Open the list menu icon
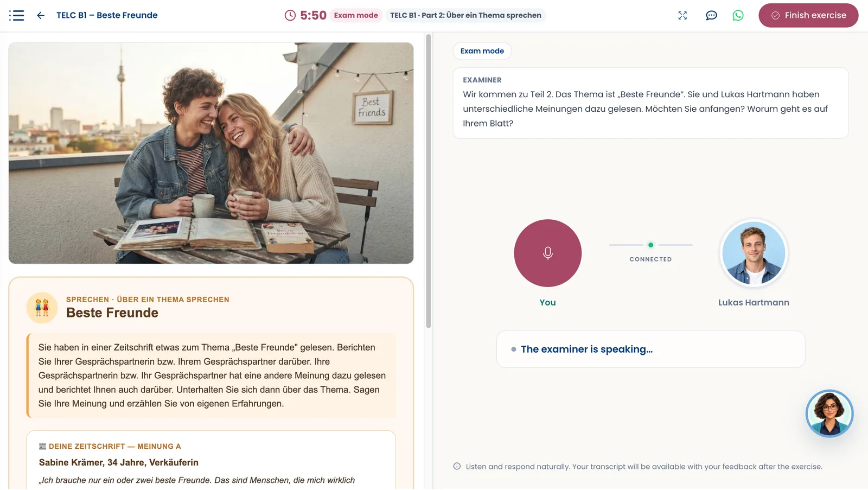 17,15
